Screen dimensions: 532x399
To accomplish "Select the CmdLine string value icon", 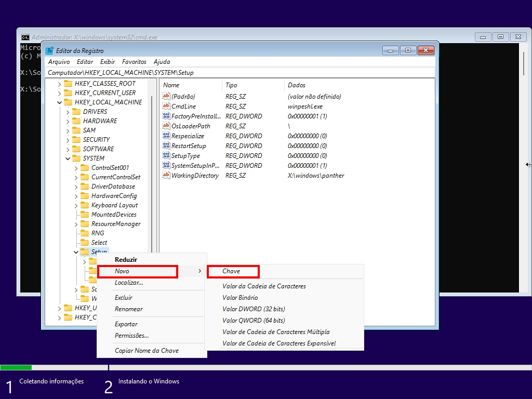I will coord(166,106).
